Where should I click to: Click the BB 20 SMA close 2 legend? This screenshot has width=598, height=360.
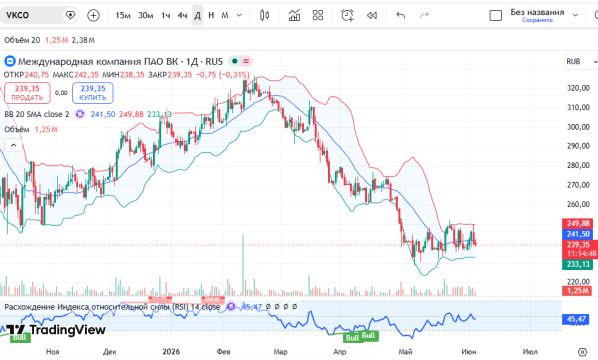click(37, 114)
